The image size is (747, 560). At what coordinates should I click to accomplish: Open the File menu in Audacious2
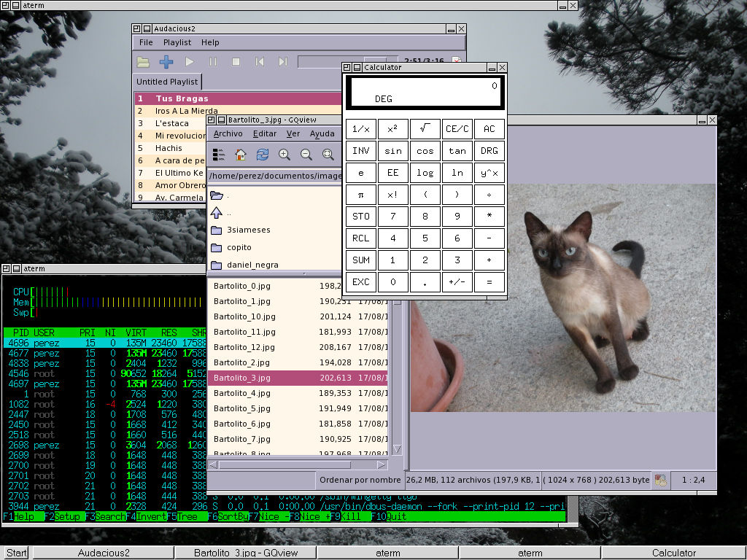click(146, 42)
